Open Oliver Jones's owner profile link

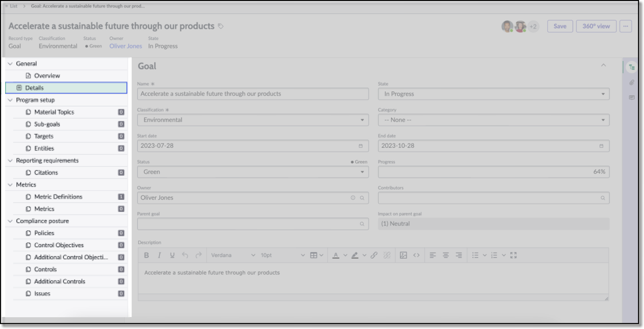coord(125,46)
